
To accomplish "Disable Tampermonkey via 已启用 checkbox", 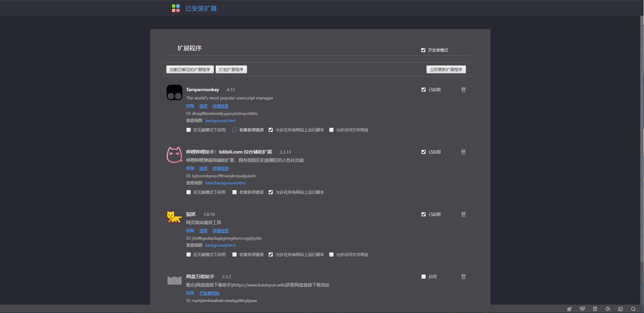I will coord(423,90).
